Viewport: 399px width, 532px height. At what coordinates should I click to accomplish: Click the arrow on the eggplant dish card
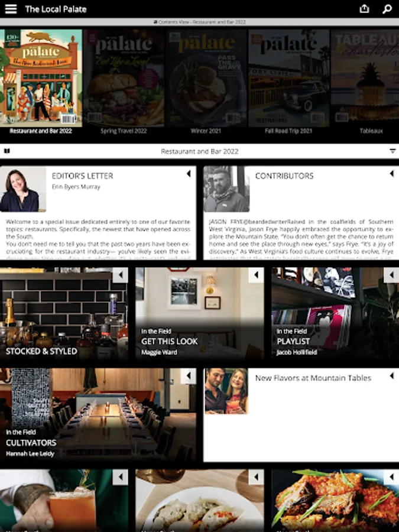391,477
